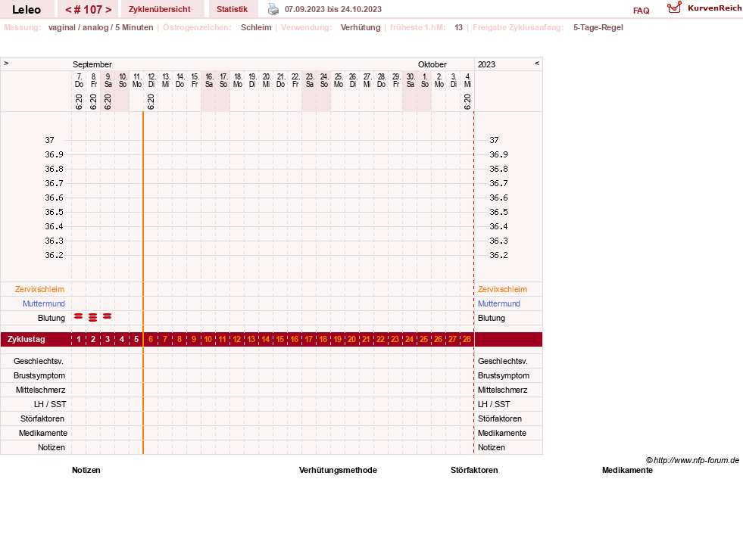Image resolution: width=743 pixels, height=560 pixels.
Task: Click left Mittelschmerz row label
Action: click(x=41, y=390)
